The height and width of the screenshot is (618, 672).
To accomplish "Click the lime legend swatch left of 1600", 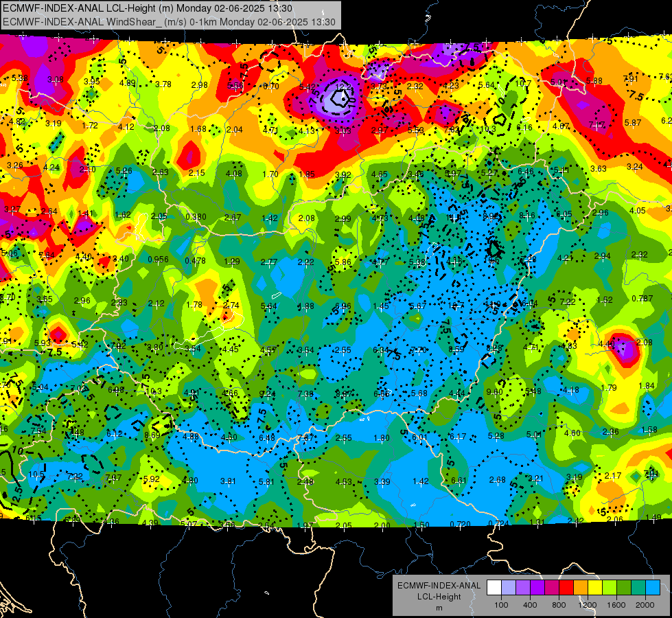I will click(x=610, y=587).
